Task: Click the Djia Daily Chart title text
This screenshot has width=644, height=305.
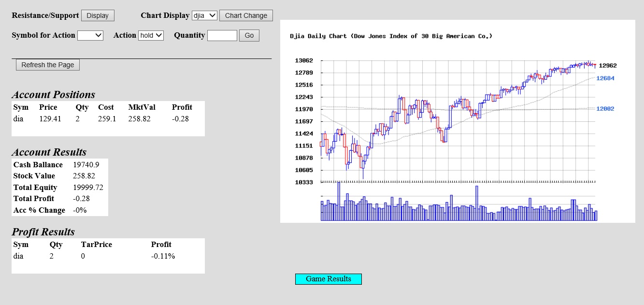Action: [391, 36]
